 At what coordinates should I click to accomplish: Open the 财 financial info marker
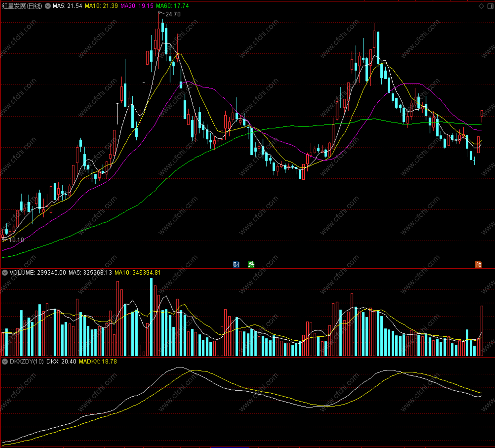(x=236, y=265)
